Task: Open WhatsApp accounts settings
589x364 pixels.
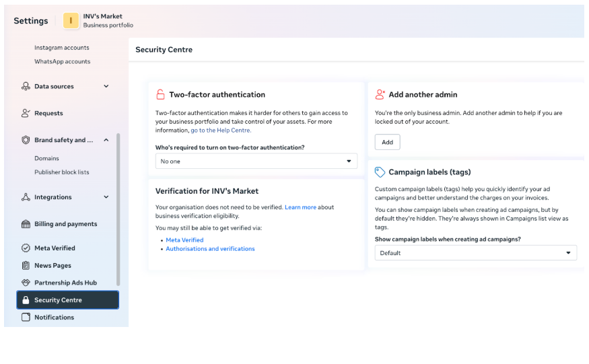Action: click(63, 62)
